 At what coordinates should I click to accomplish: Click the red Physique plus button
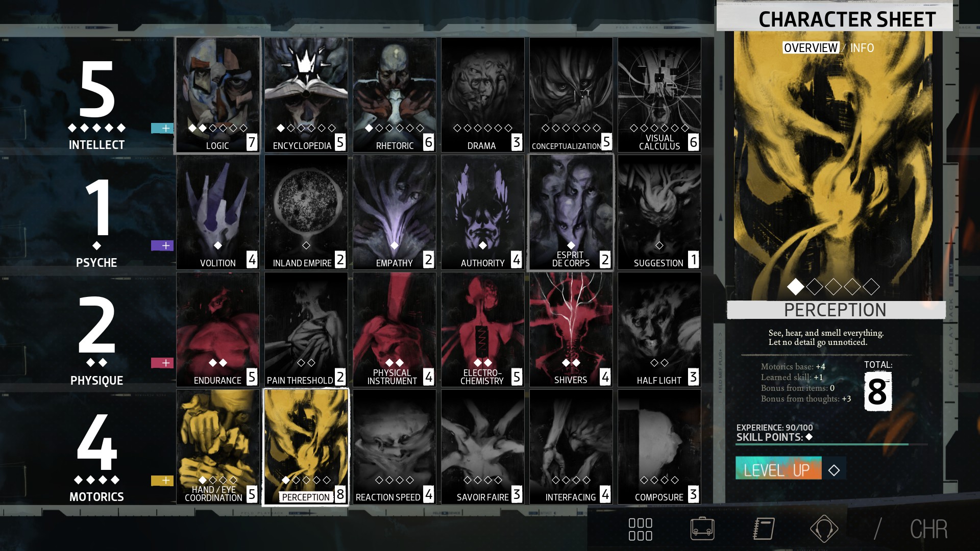coord(162,363)
